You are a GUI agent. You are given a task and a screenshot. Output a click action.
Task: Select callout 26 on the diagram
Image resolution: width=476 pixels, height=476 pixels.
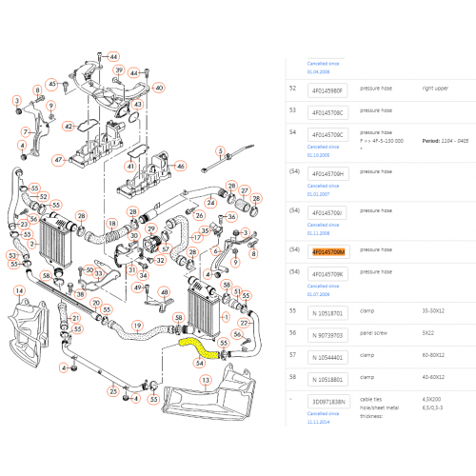pyautogui.click(x=199, y=215)
